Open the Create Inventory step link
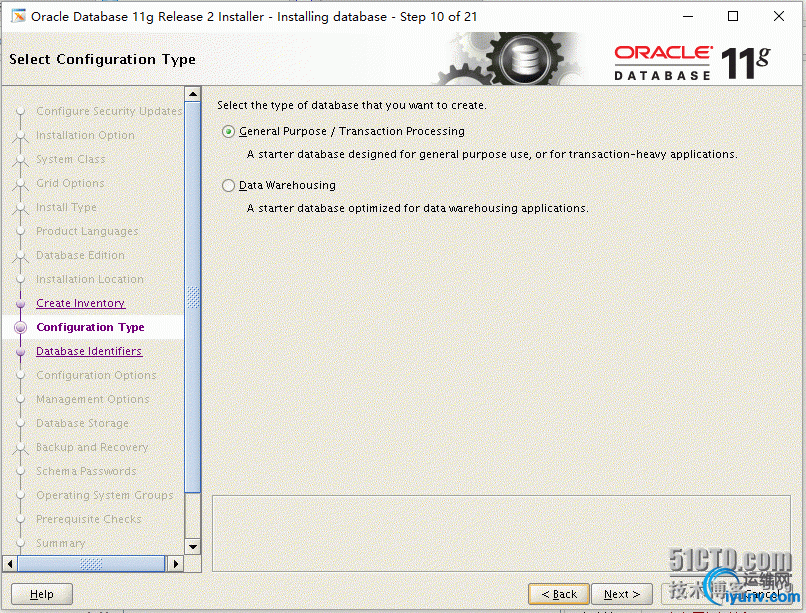 [x=81, y=303]
